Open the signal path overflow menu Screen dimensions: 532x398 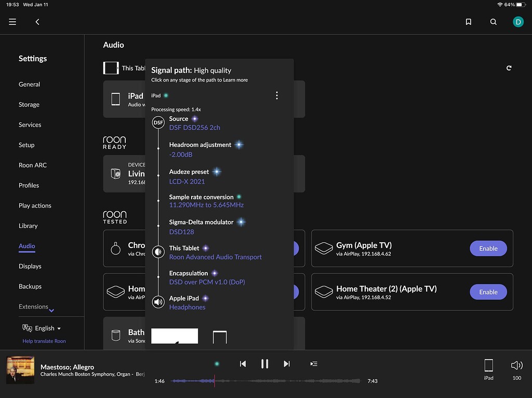click(x=277, y=95)
